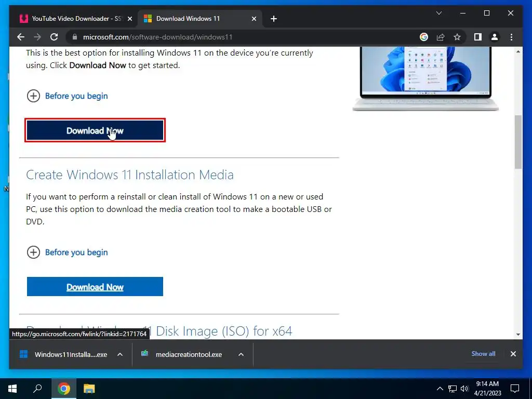Reload the Microsoft download page
Viewport: 532px width, 399px height.
54,37
